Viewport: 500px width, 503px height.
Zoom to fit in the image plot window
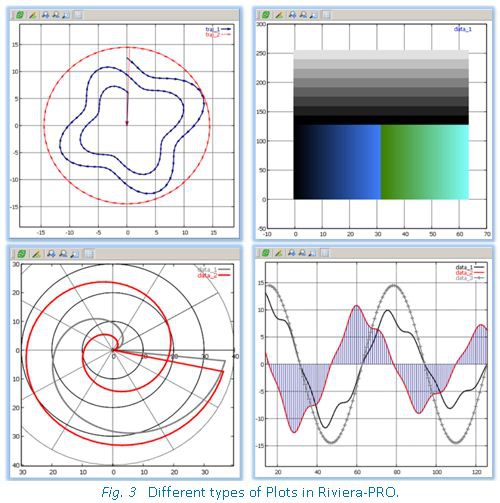click(x=313, y=15)
